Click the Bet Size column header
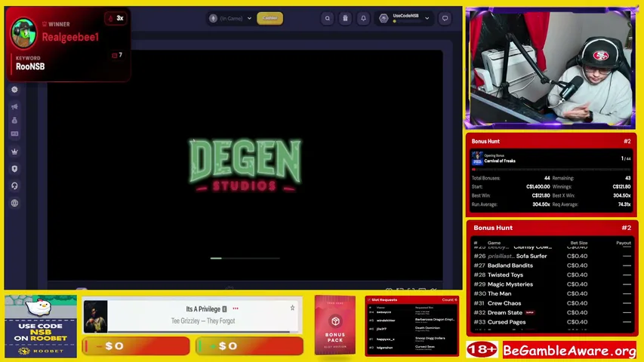This screenshot has width=644, height=362. click(579, 243)
